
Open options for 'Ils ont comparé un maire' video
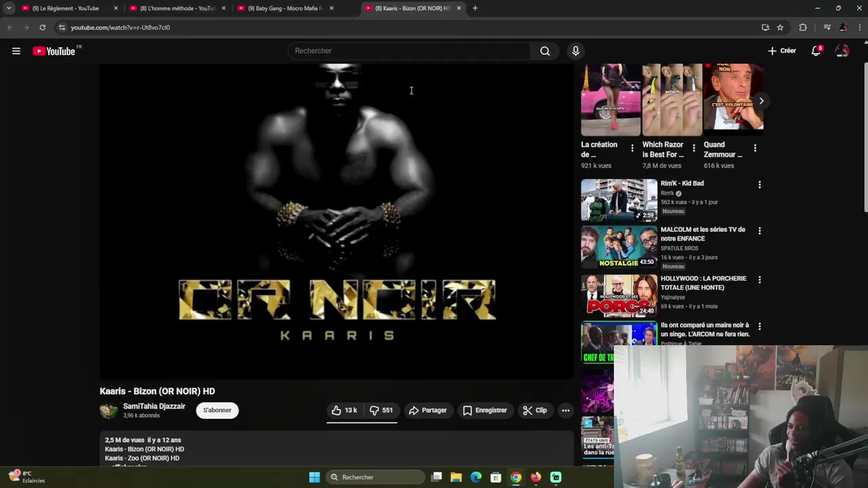(x=759, y=326)
